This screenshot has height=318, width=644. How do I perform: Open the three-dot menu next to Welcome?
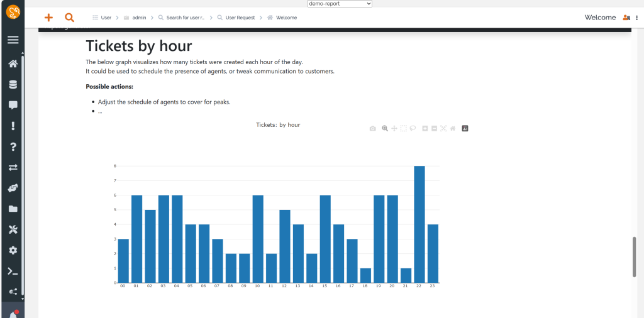click(x=636, y=18)
